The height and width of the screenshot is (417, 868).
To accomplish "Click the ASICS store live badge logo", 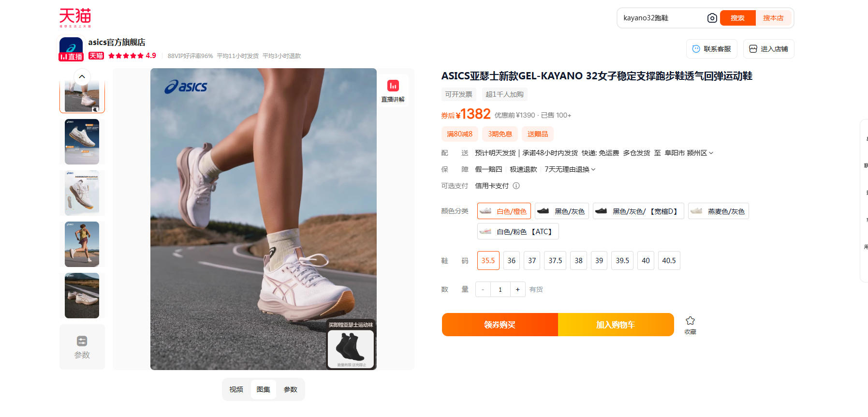I will coord(71,49).
